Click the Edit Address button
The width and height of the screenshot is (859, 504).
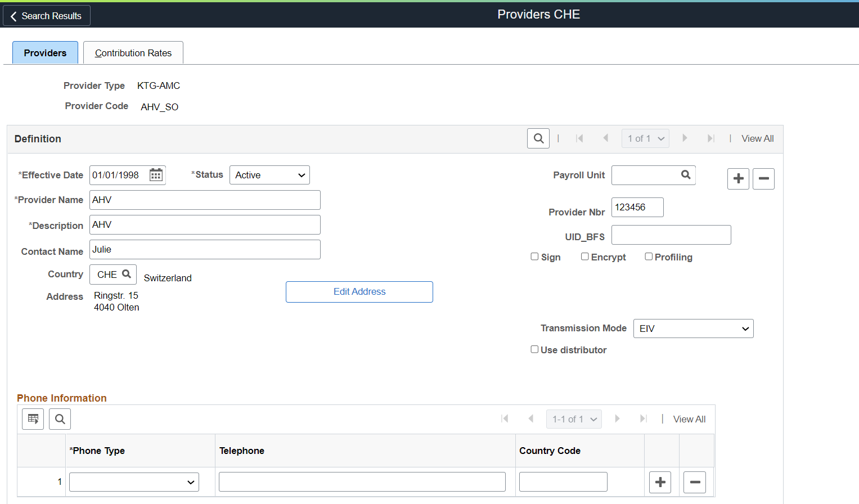coord(359,292)
